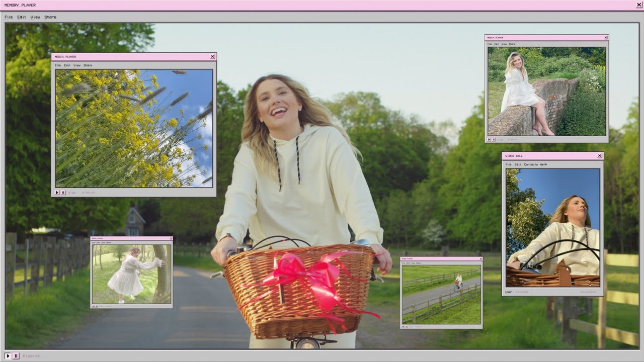Open Edit menu in Memory Player
This screenshot has height=362, width=644.
22,17
